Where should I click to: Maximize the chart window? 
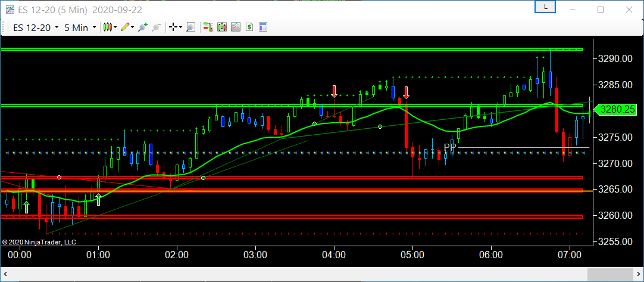point(601,10)
